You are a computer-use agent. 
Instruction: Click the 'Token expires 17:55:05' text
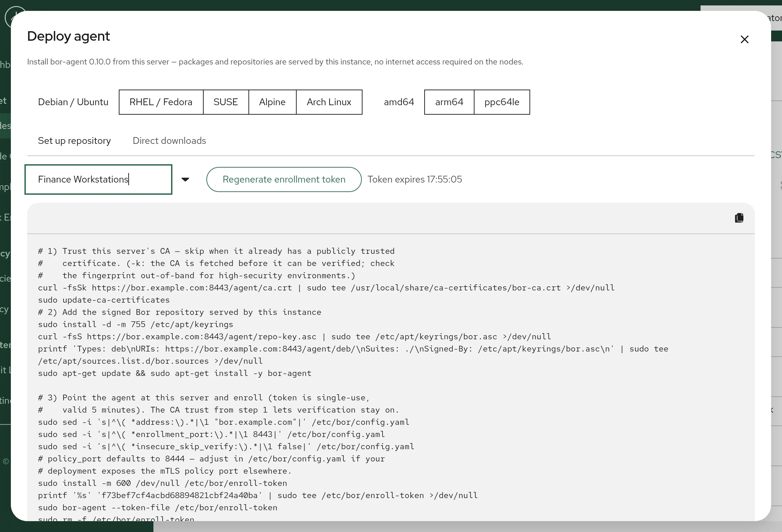pyautogui.click(x=415, y=179)
